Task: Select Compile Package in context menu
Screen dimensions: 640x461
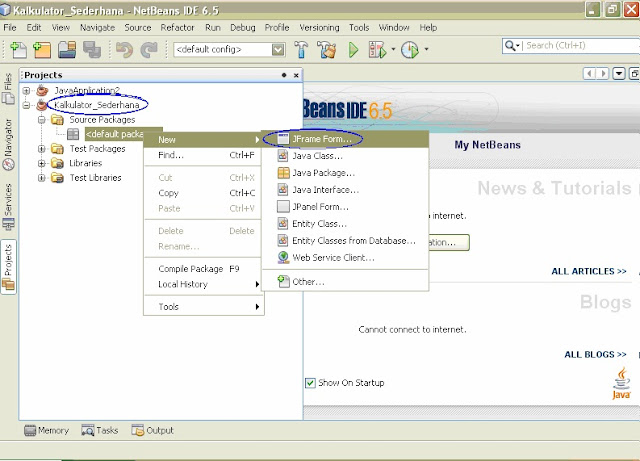Action: click(x=204, y=269)
